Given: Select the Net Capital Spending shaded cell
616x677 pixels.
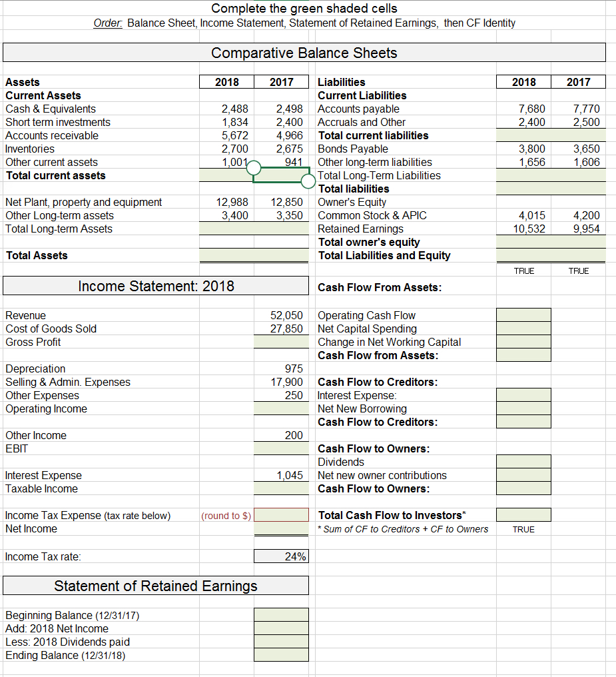Looking at the screenshot, I should point(523,329).
